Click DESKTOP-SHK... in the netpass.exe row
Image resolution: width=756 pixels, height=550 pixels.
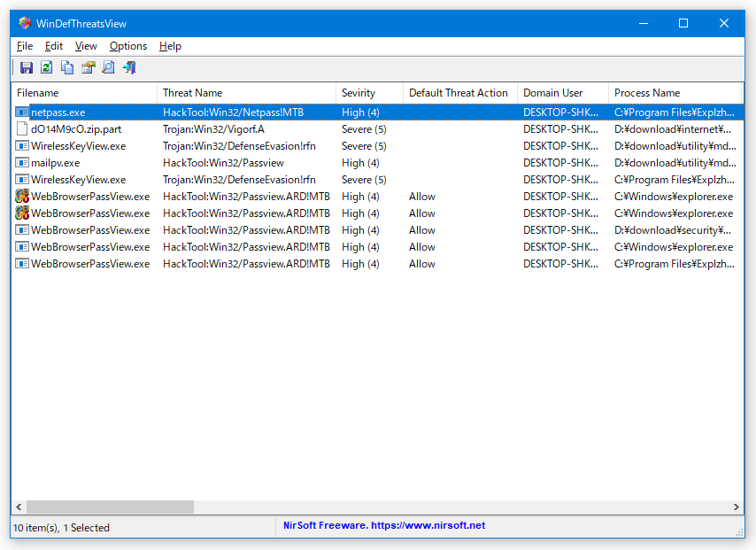tap(560, 112)
